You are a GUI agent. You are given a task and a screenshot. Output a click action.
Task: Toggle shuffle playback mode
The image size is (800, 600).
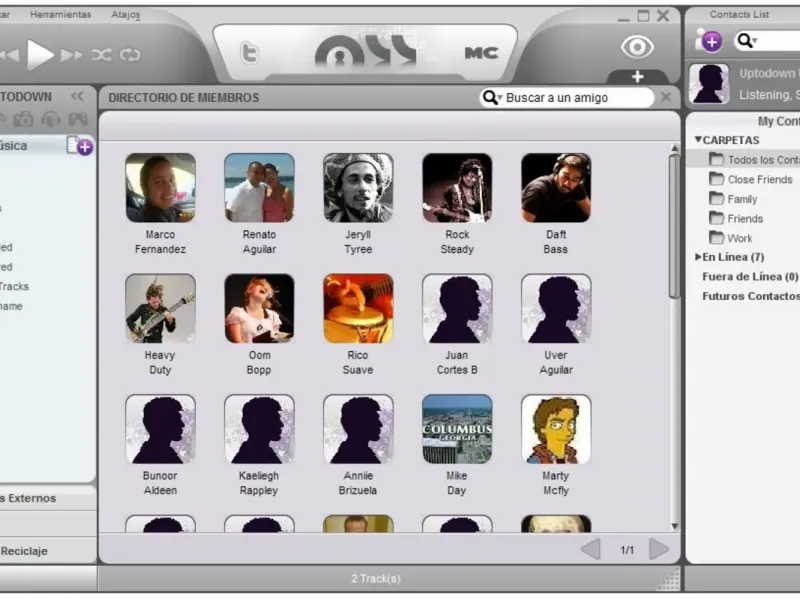pyautogui.click(x=102, y=55)
